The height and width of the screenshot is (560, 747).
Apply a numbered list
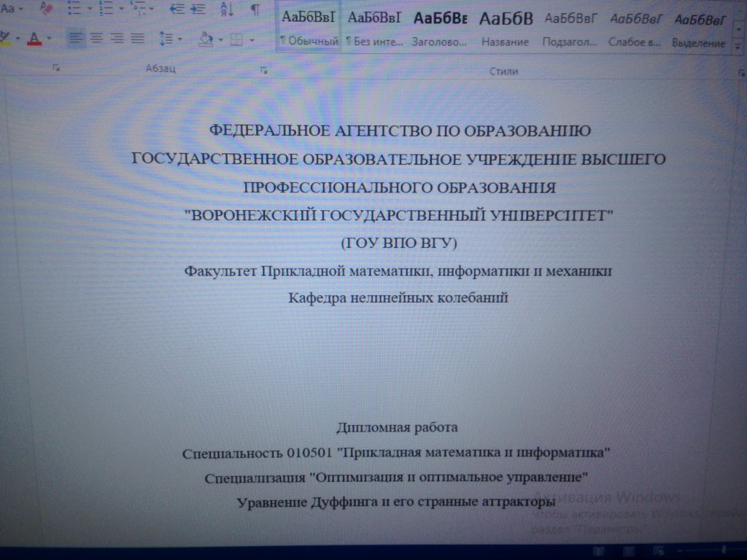pos(106,9)
